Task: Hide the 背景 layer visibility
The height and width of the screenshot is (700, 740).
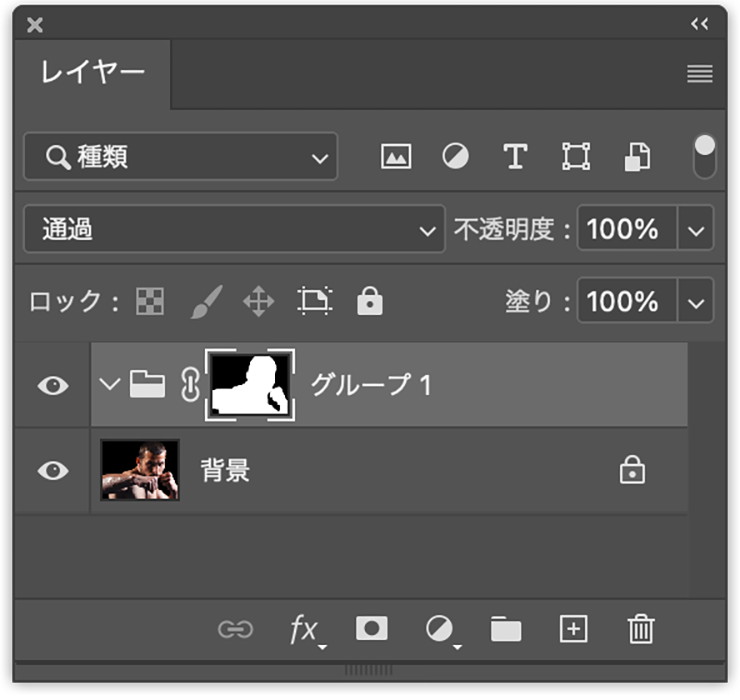Action: pos(52,471)
